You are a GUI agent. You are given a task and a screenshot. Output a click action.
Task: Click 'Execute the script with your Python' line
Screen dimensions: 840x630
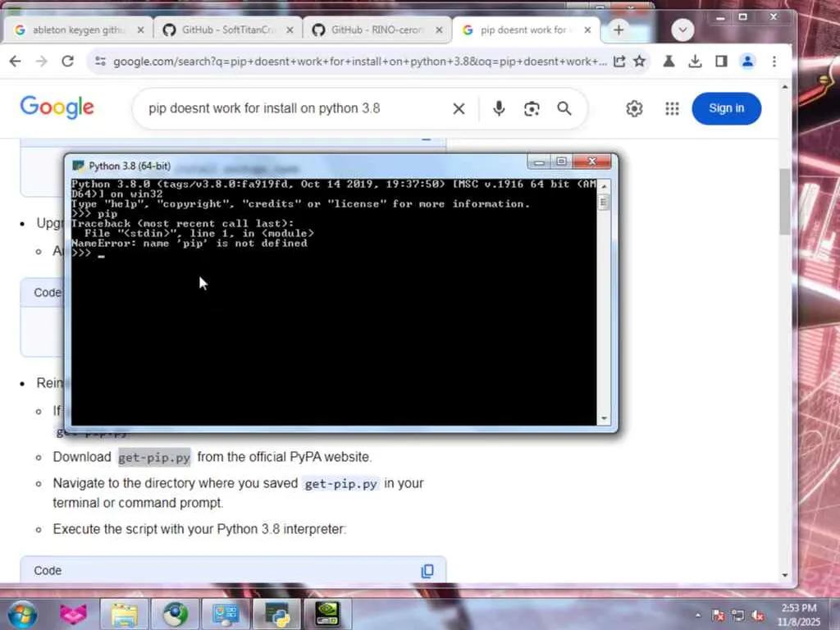[199, 529]
